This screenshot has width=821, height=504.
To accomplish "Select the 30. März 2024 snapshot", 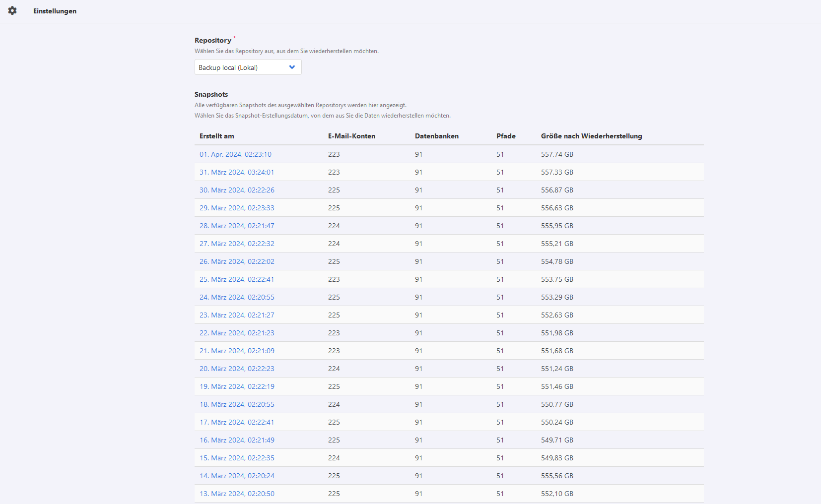I will click(x=237, y=190).
